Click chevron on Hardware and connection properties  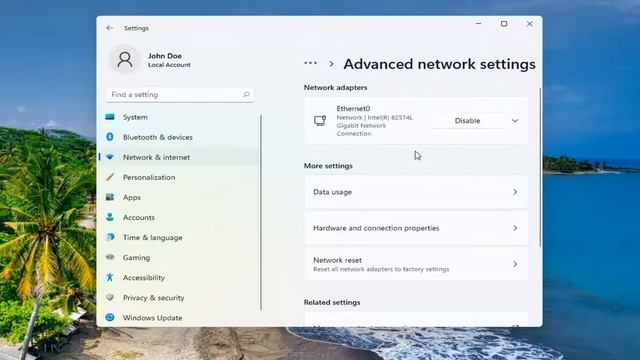pyautogui.click(x=515, y=228)
